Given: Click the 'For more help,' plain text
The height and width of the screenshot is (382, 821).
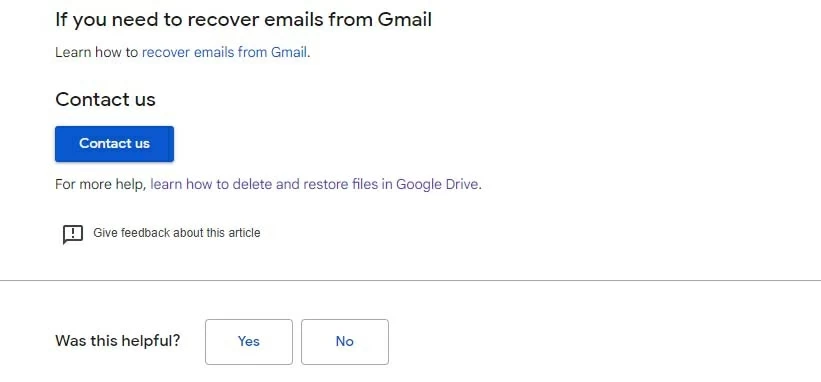Looking at the screenshot, I should [x=101, y=184].
